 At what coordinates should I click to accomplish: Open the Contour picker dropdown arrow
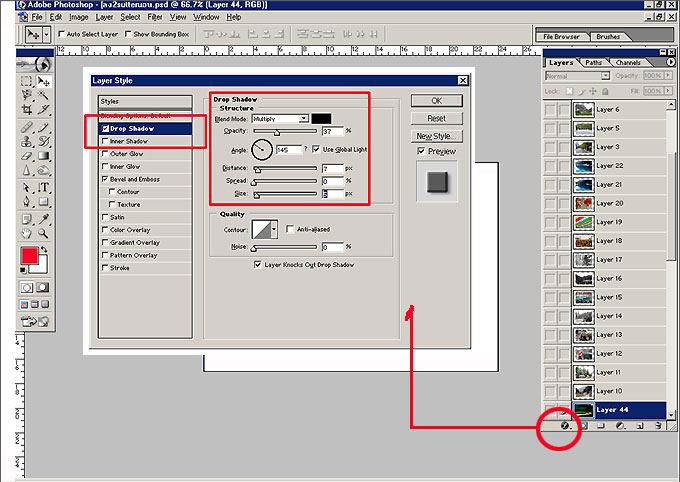pyautogui.click(x=278, y=229)
